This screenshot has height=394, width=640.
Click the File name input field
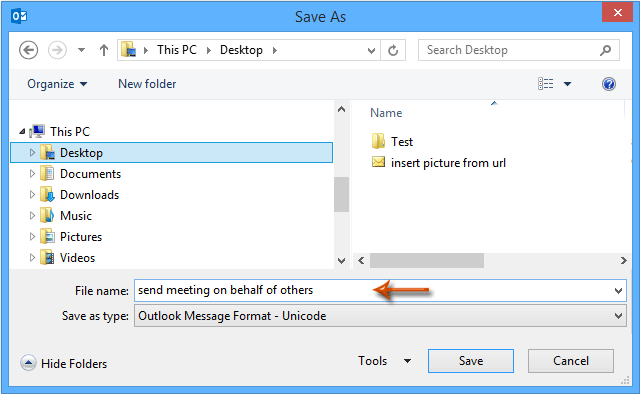coord(380,291)
